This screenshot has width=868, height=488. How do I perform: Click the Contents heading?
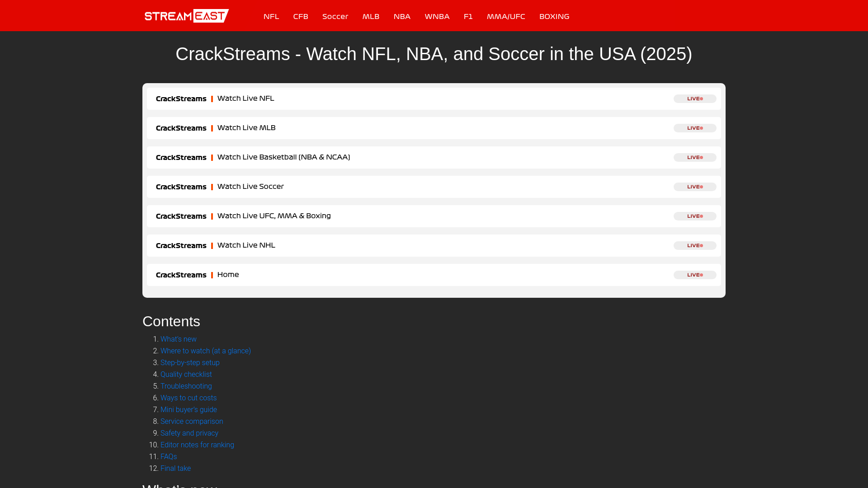[171, 321]
